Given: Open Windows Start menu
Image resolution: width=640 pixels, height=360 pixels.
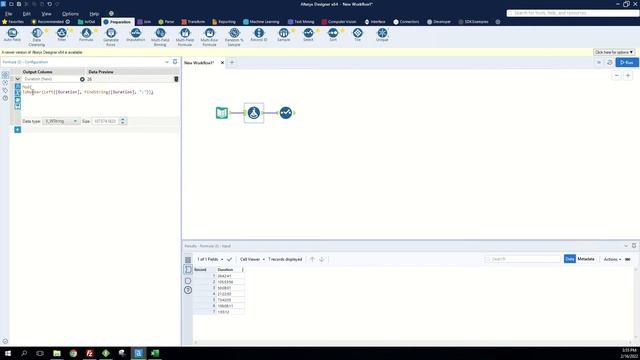Looking at the screenshot, I should click(7, 353).
